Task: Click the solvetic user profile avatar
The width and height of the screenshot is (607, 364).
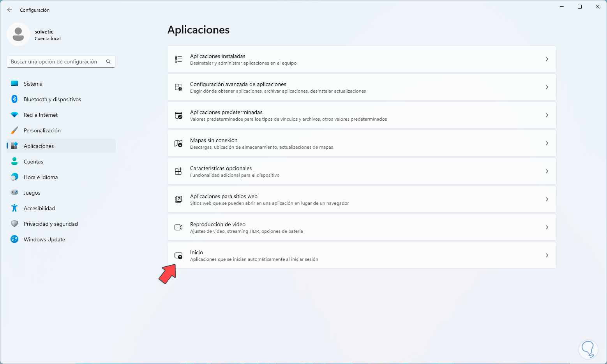Action: [18, 34]
